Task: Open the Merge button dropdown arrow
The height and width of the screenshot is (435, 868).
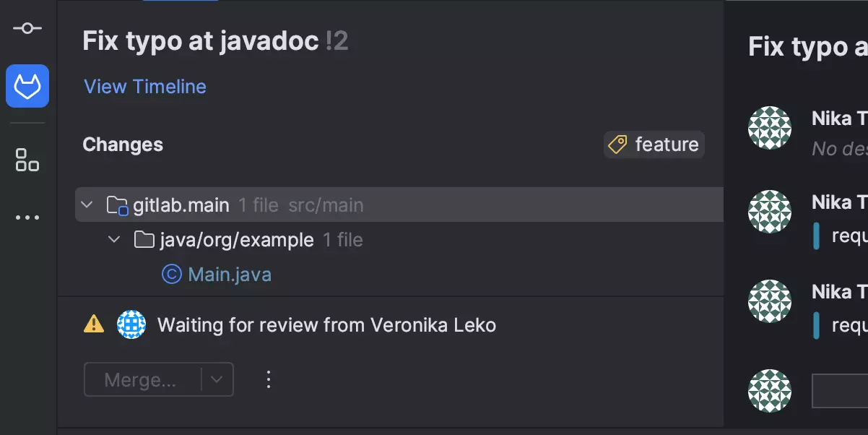Action: coord(217,379)
